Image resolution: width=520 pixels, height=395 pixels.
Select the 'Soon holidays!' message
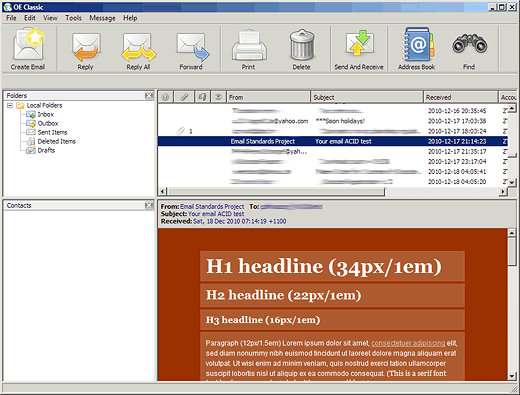(x=333, y=121)
